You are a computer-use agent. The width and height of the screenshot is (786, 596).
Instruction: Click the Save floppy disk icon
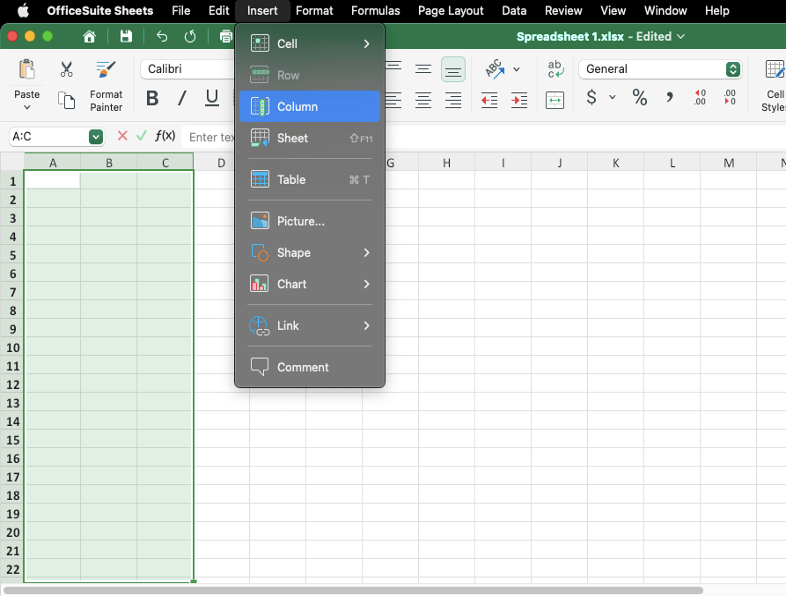(125, 37)
